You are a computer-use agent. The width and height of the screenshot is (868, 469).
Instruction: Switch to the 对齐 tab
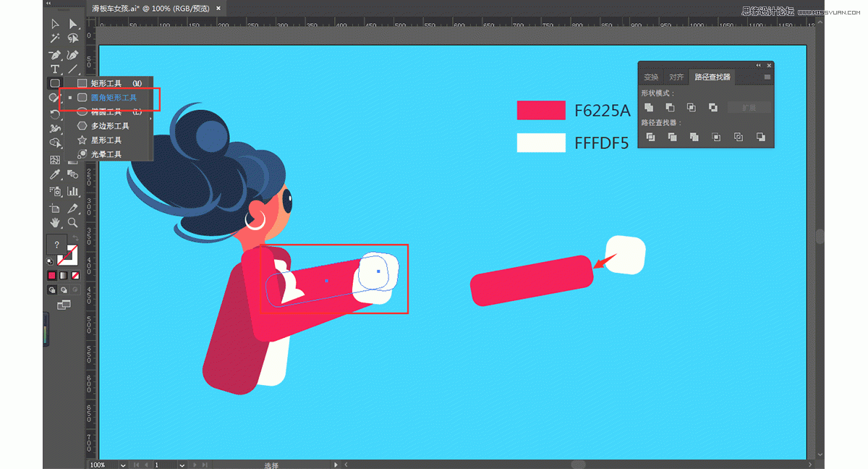[x=676, y=77]
